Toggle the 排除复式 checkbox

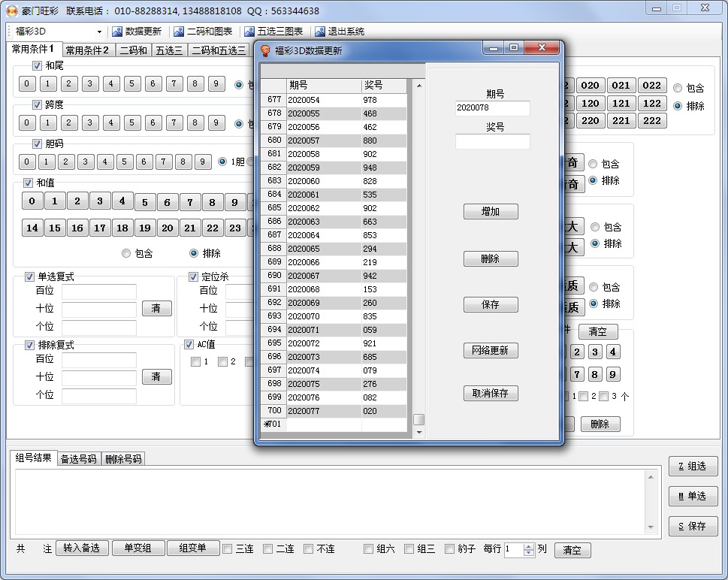[29, 346]
